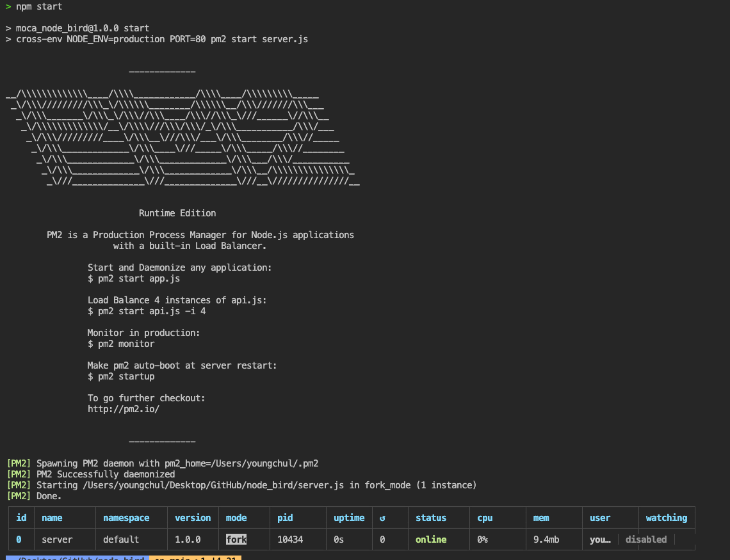
Task: Click the 'To go further checkout:' line
Action: tap(146, 398)
